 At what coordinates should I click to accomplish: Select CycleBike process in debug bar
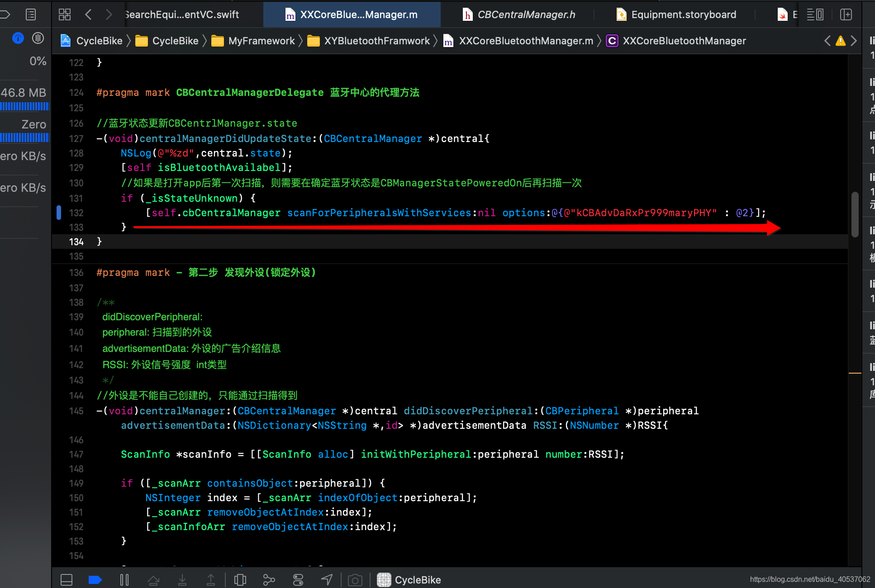pos(409,580)
